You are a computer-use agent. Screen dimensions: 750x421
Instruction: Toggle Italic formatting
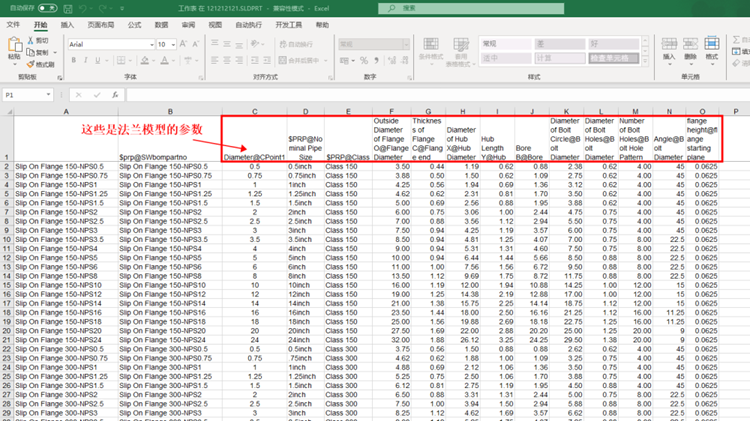coord(85,60)
